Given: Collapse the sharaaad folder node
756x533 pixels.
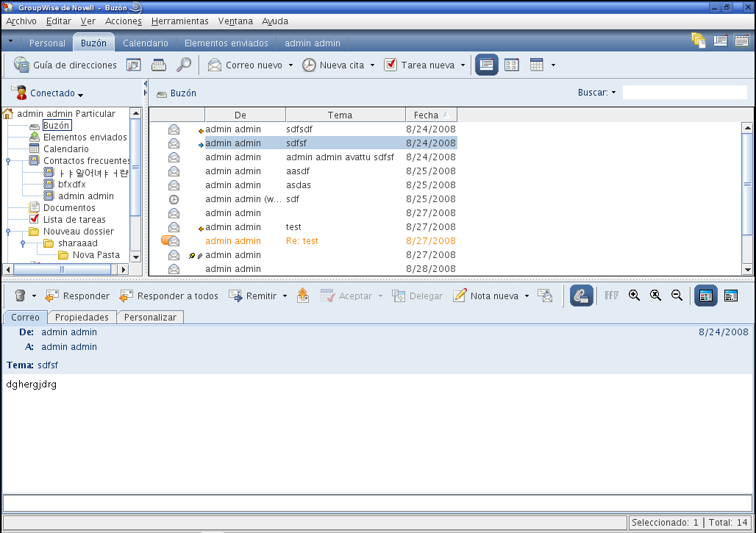Looking at the screenshot, I should point(23,243).
